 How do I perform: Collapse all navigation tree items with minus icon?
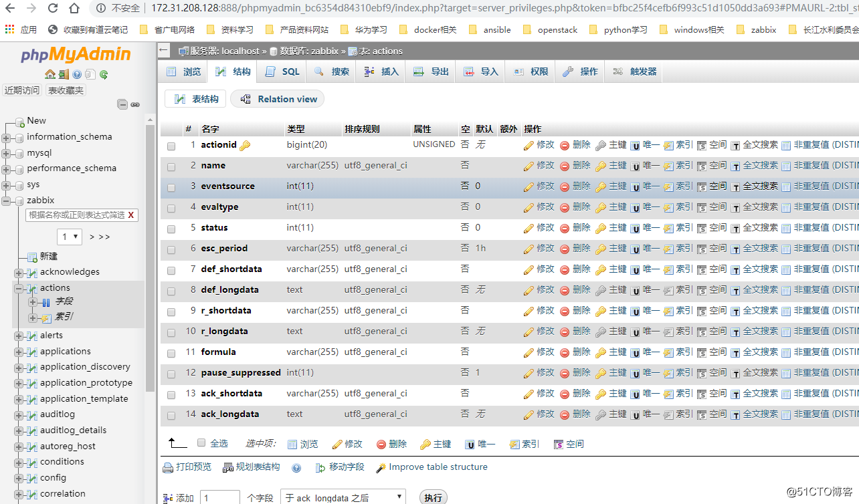click(x=123, y=105)
